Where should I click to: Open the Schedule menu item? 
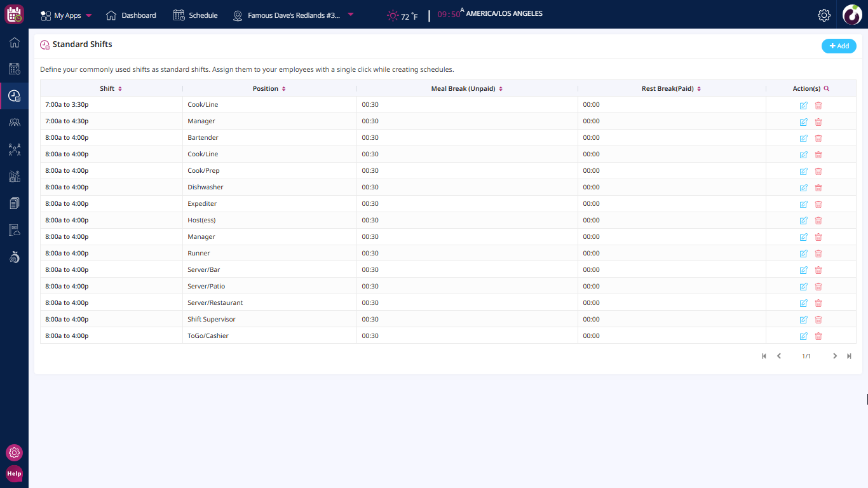pyautogui.click(x=196, y=15)
